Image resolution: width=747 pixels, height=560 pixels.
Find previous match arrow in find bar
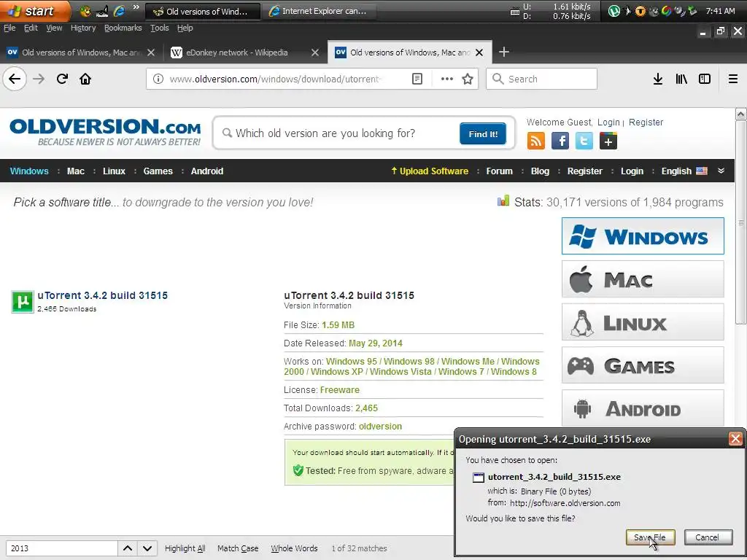tap(128, 548)
